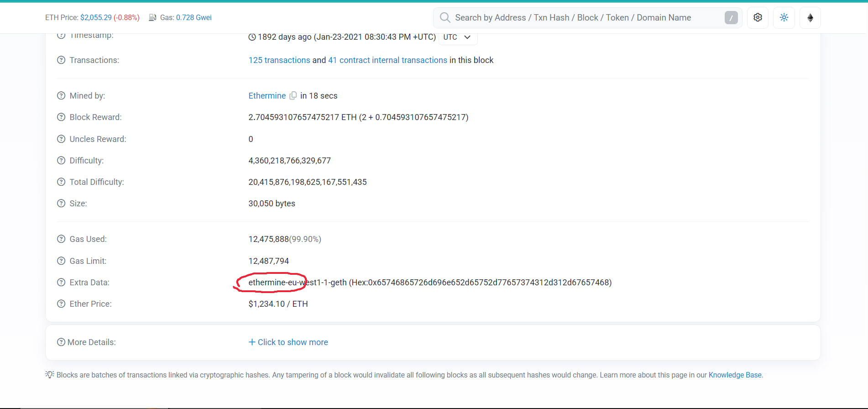The height and width of the screenshot is (409, 868).
Task: Focus the search by address input field
Action: (x=587, y=17)
